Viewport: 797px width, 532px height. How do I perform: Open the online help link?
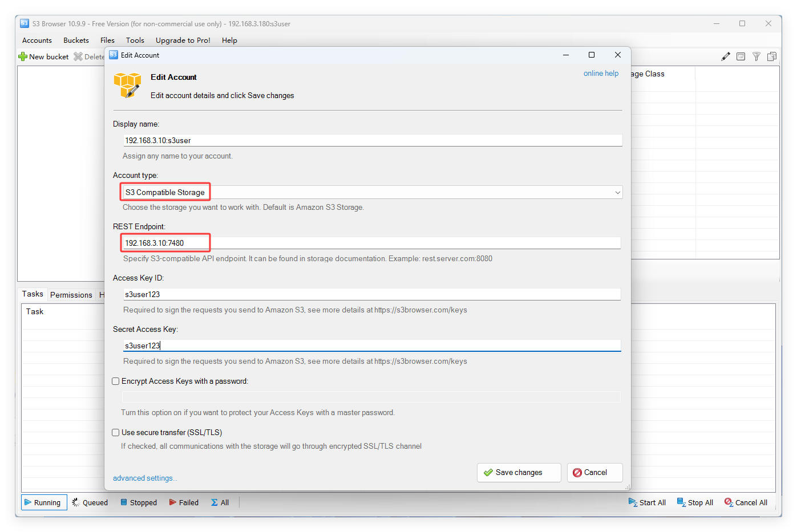click(x=601, y=74)
